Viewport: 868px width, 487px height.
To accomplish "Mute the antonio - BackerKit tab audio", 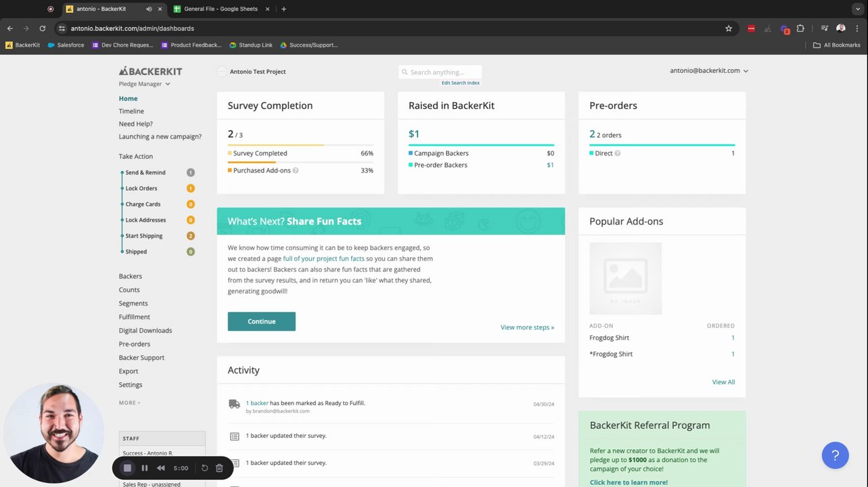I will coord(149,9).
